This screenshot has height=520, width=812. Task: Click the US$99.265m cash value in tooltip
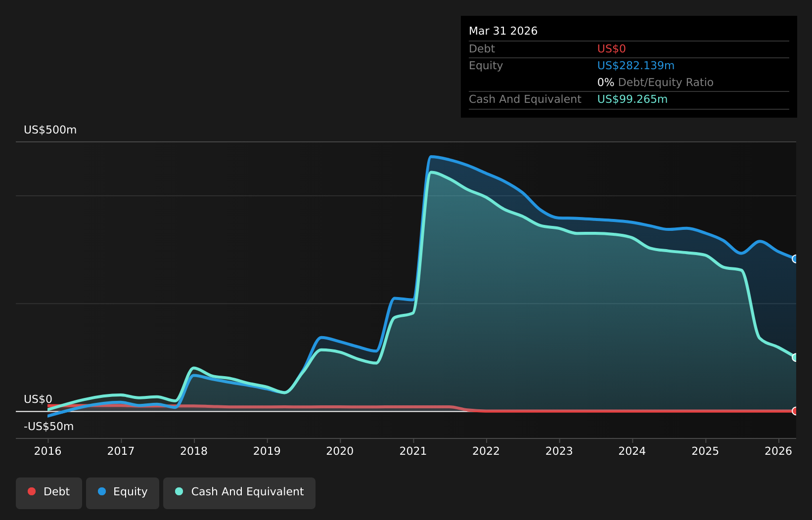(x=632, y=99)
